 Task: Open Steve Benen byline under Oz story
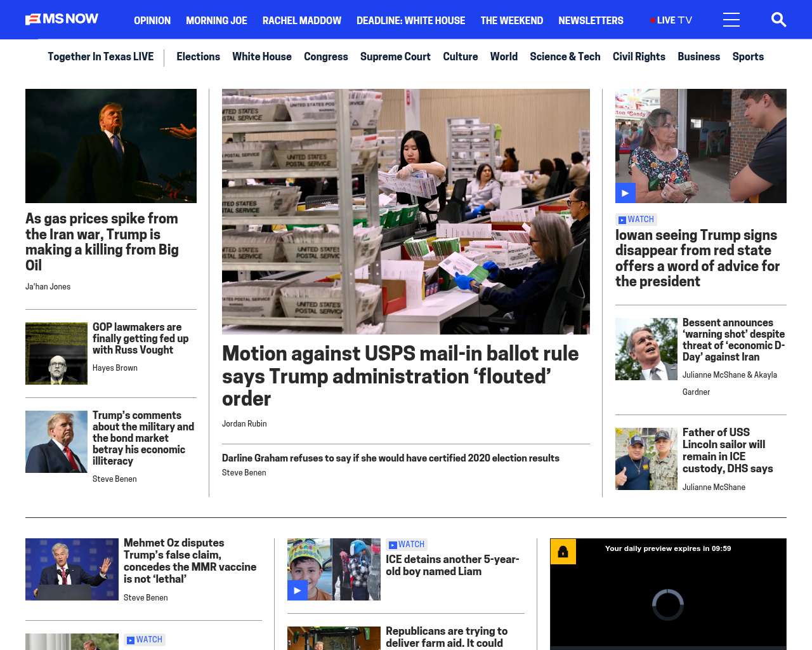[x=146, y=598]
